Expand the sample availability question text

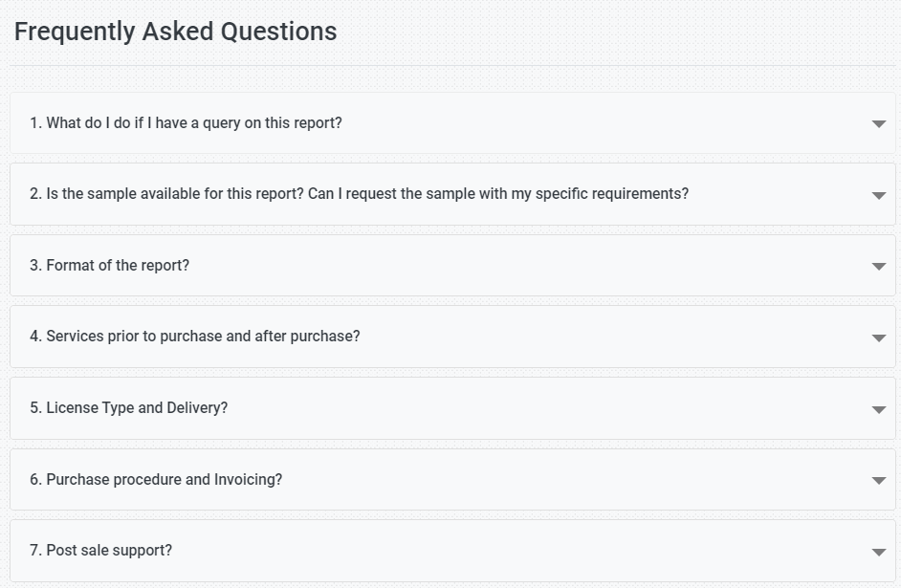(359, 194)
